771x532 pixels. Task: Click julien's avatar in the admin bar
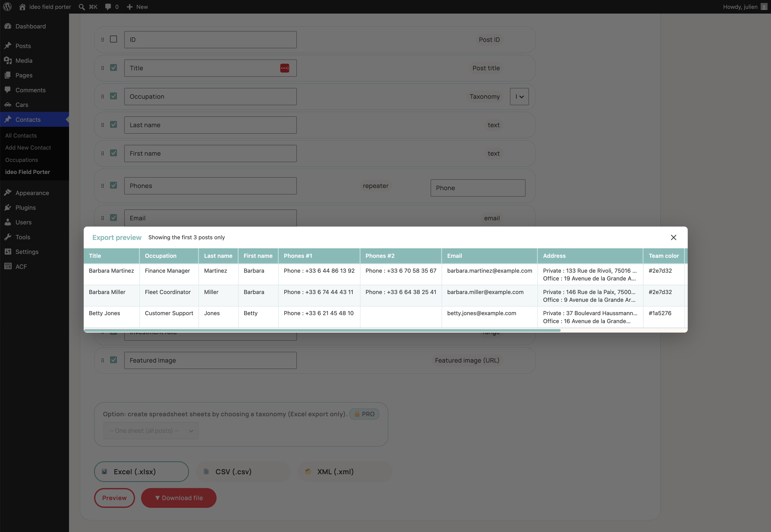[x=764, y=7]
